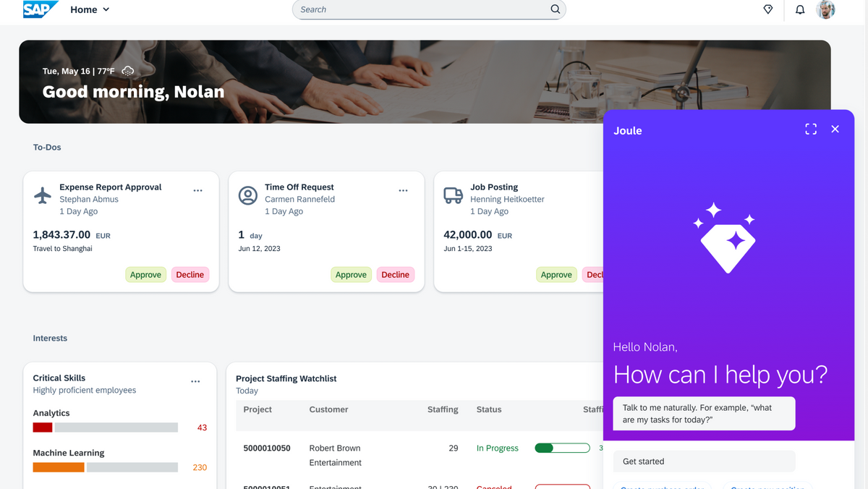Open the Project Staffing Watchlist title

(286, 379)
